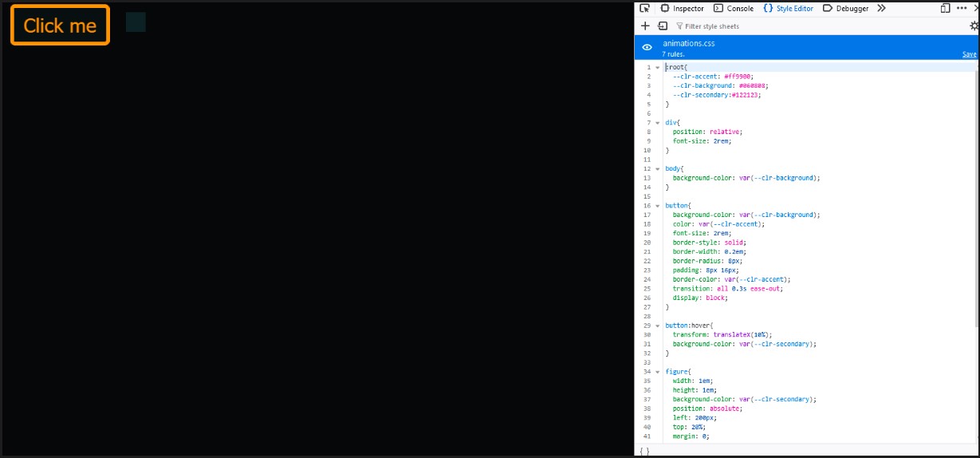The image size is (980, 458).
Task: Collapse the figure rule block
Action: click(657, 372)
